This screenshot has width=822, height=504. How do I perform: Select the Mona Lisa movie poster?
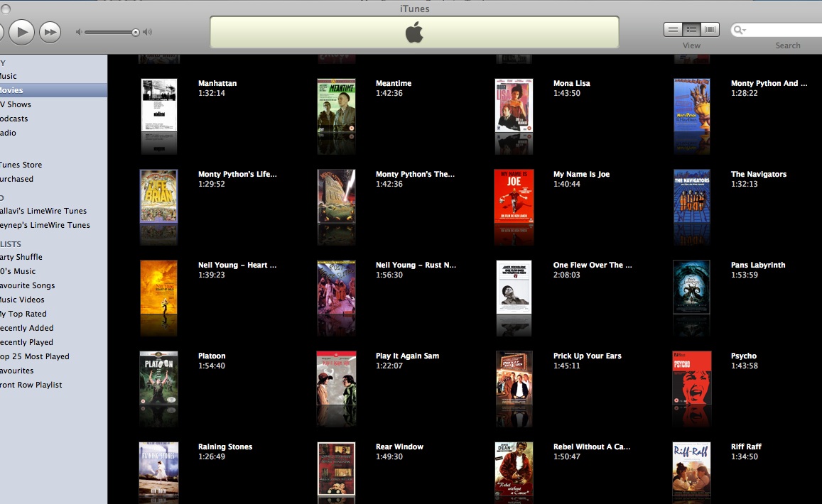tap(514, 105)
